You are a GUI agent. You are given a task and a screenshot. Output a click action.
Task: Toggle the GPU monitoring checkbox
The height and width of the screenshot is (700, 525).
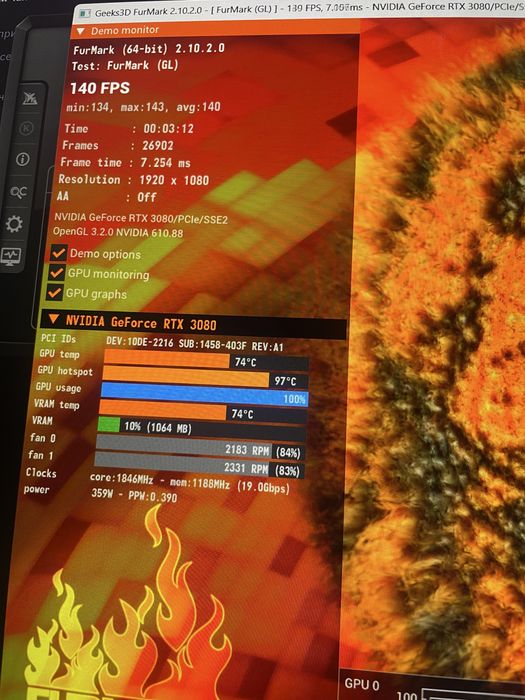(56, 273)
